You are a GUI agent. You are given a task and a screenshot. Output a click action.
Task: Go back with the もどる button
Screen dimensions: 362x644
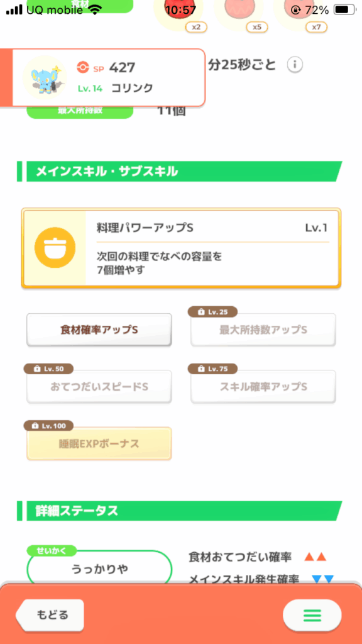[50, 615]
